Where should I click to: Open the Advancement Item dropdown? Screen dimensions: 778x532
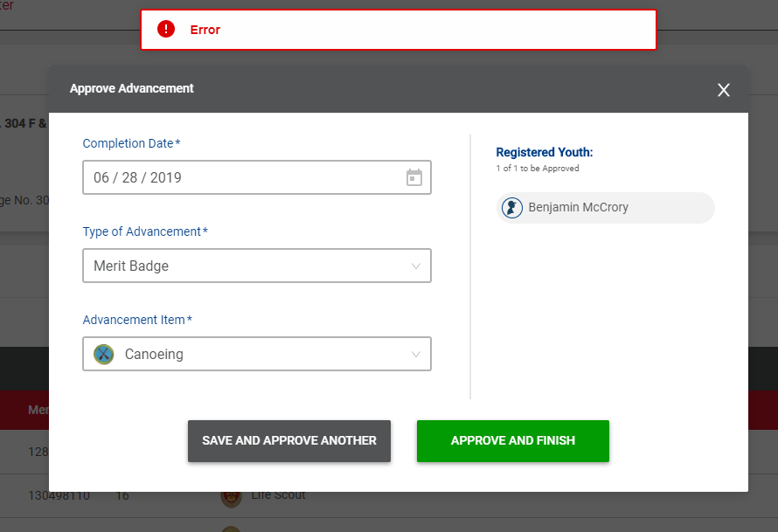click(256, 354)
